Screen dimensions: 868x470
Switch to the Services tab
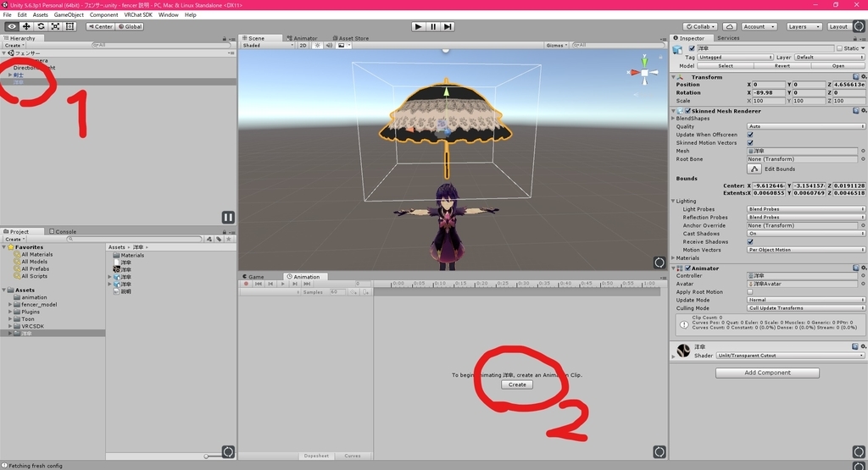click(728, 38)
